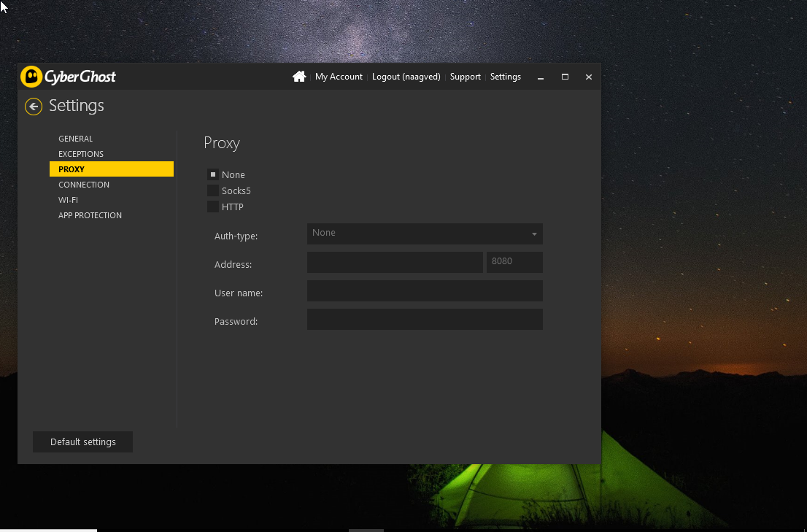Image resolution: width=807 pixels, height=532 pixels.
Task: Open the Auth-type dropdown
Action: click(425, 234)
